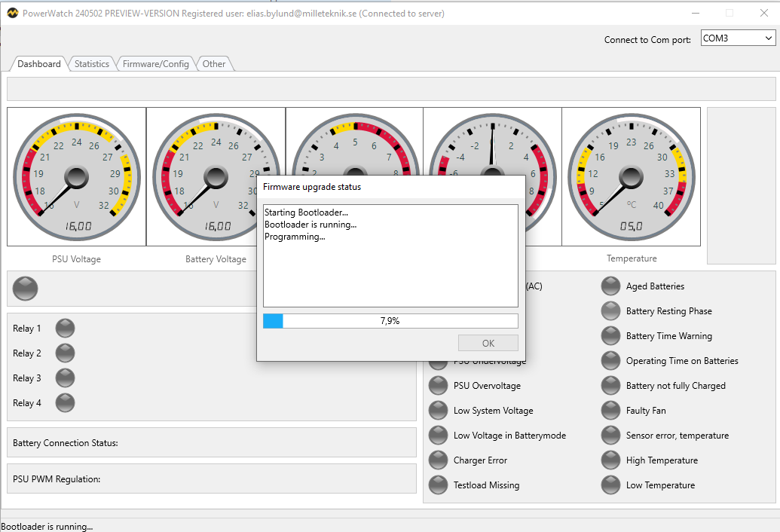
Task: Click the Temperature gauge
Action: click(x=632, y=177)
